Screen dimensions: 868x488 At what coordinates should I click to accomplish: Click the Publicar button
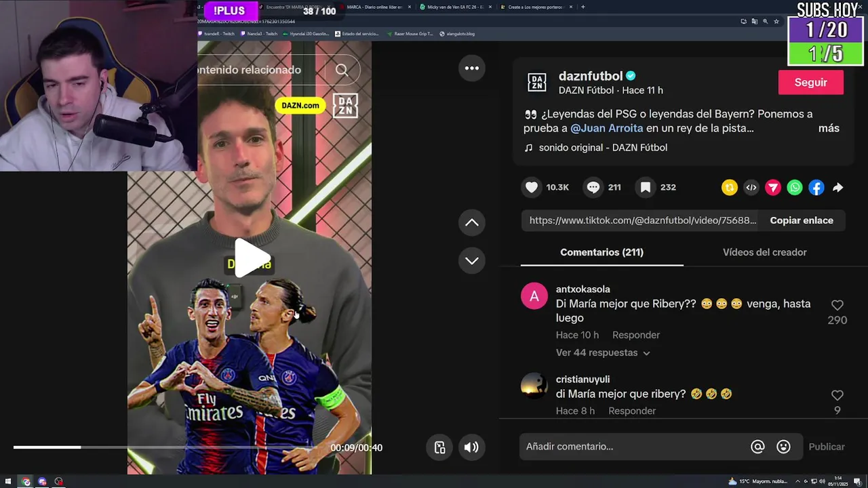[x=827, y=447]
